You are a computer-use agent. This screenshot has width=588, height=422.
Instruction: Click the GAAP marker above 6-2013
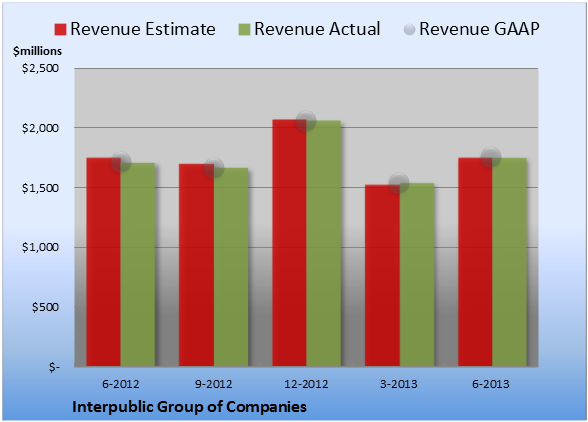tap(491, 157)
